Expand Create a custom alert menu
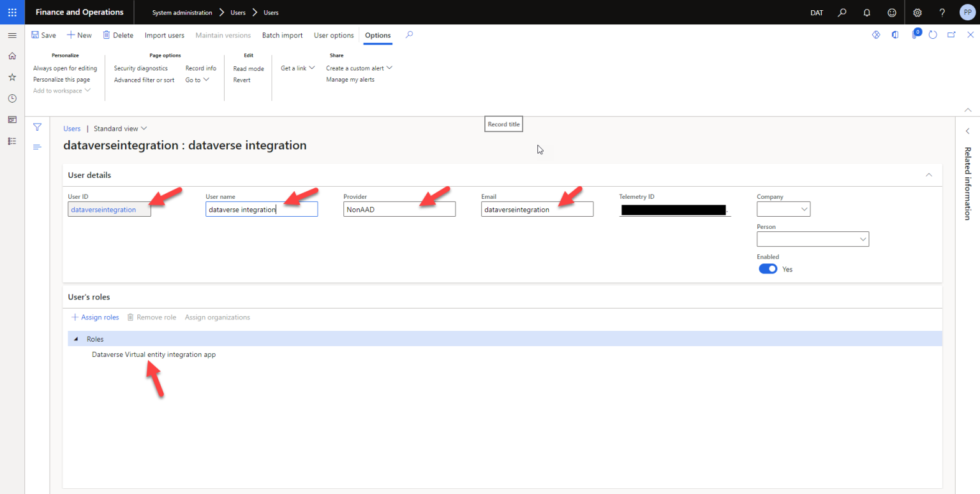This screenshot has height=494, width=980. (x=359, y=68)
